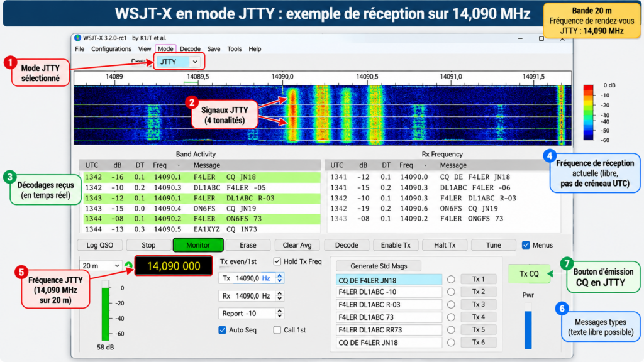
Task: Open the Help menu
Action: [x=255, y=49]
